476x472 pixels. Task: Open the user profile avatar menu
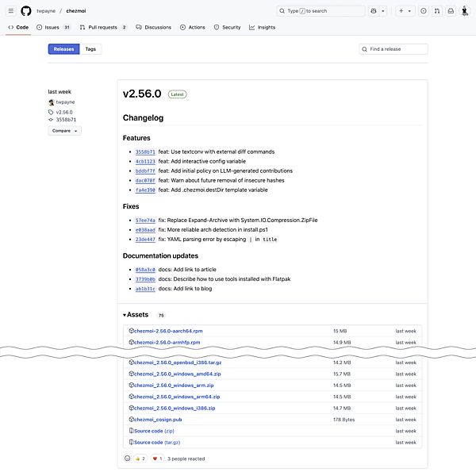(x=465, y=11)
